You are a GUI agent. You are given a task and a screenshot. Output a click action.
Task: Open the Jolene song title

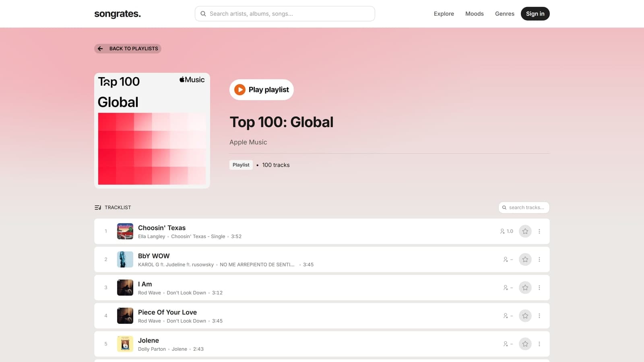[149, 340]
